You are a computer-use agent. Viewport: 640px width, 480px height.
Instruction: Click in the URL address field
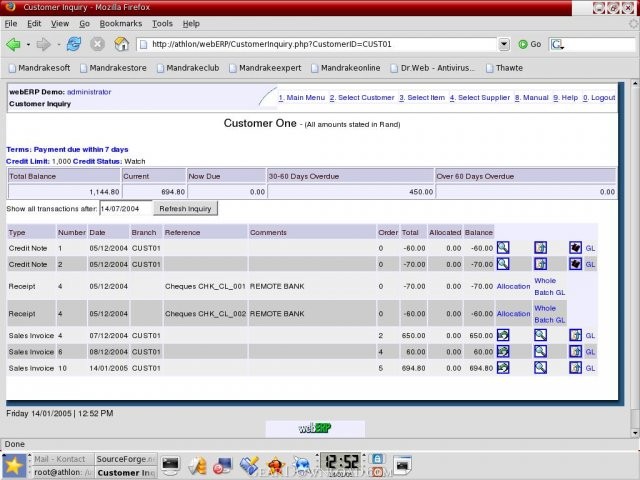pyautogui.click(x=317, y=44)
